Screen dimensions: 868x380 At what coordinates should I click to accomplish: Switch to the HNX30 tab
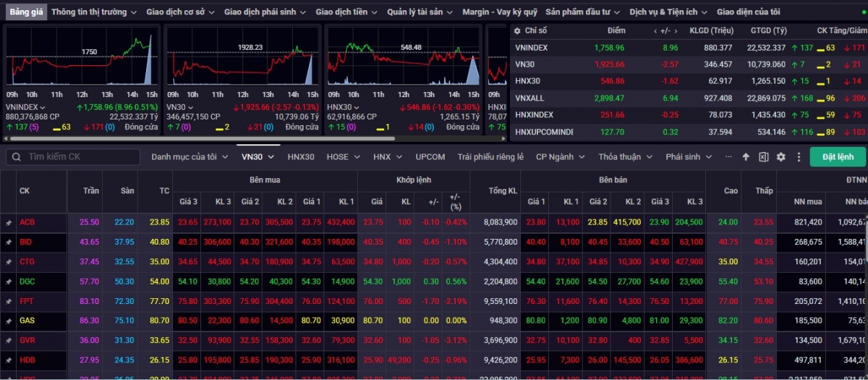click(301, 157)
